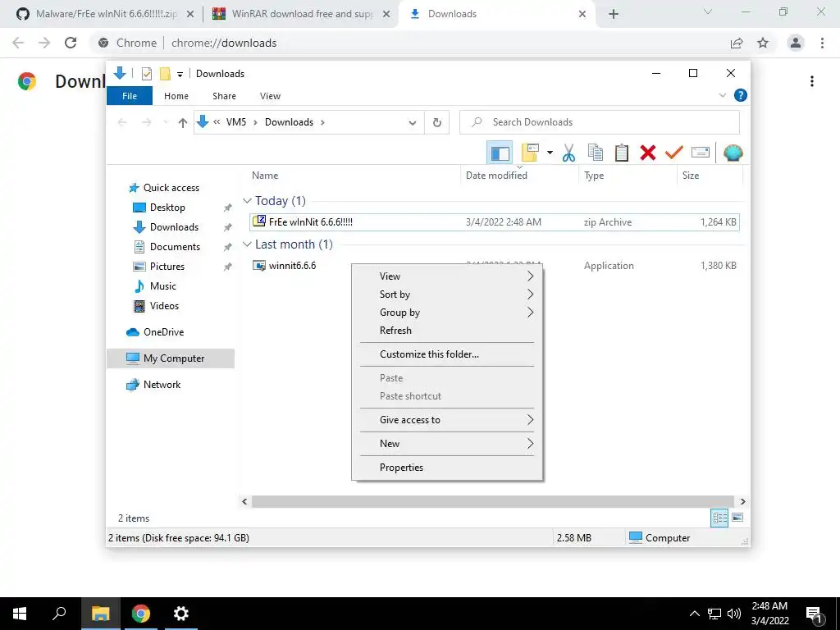Open Downloads in navigation pane
The height and width of the screenshot is (630, 840).
pos(174,227)
